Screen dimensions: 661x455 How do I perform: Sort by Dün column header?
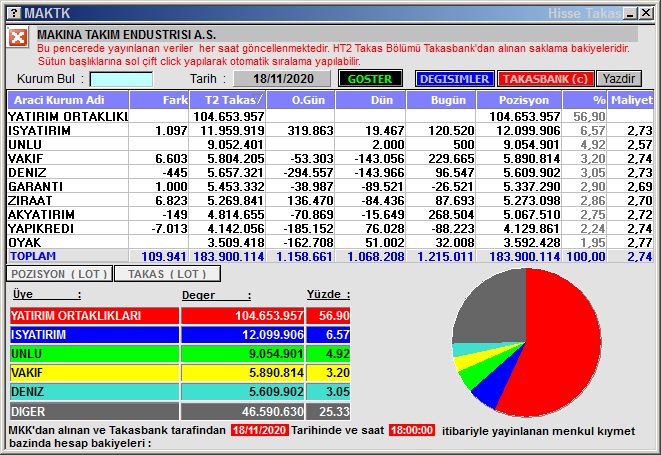(371, 100)
